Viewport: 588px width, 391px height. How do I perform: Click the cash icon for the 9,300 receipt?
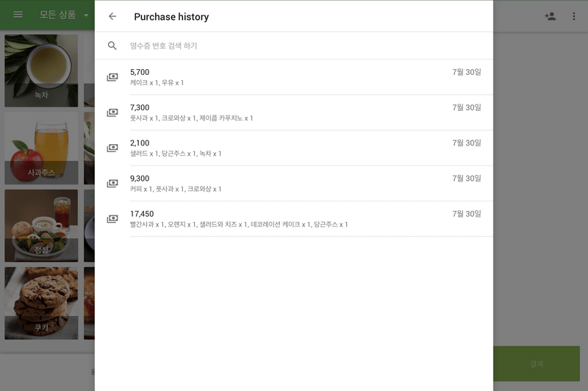click(112, 183)
